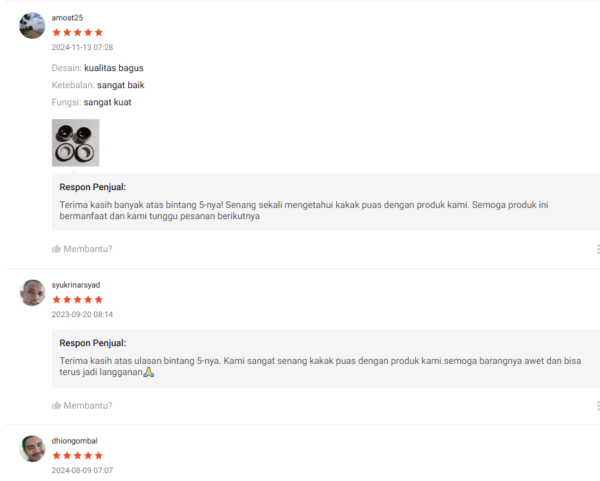600x481 pixels.
Task: Open three-dot menu on syukrinarsyad's review
Action: 598,406
